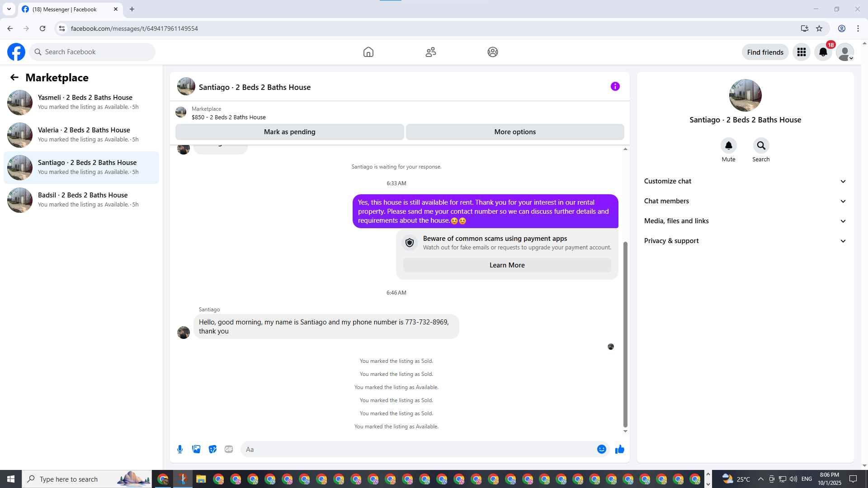Click the Search Facebook field

[x=92, y=52]
